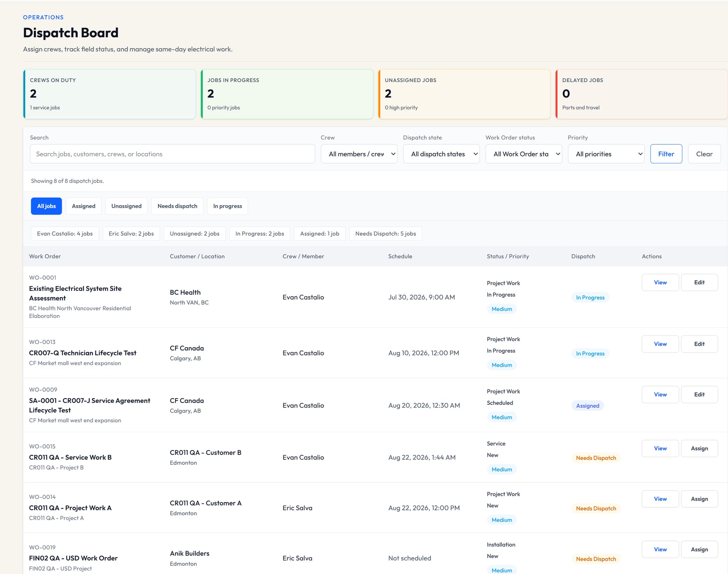Screen dimensions: 728x574
Task: View work order WO-0009
Action: coord(660,395)
